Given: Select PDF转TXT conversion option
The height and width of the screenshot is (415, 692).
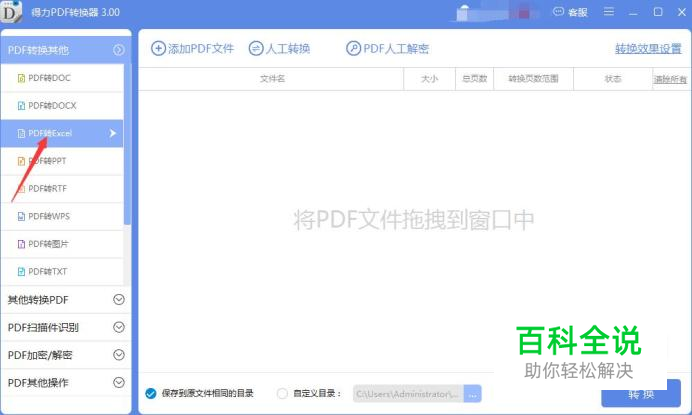Looking at the screenshot, I should coord(62,272).
